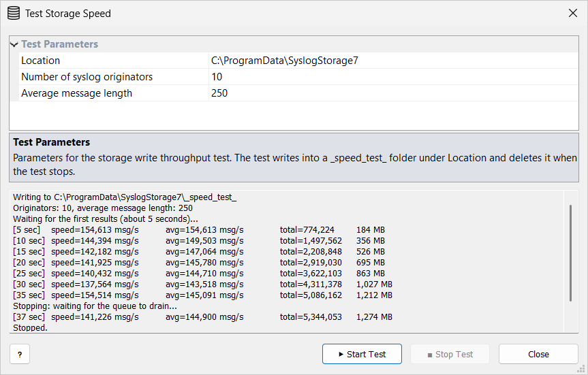This screenshot has width=588, height=375.
Task: Click the Stopped. log line
Action: [x=30, y=328]
